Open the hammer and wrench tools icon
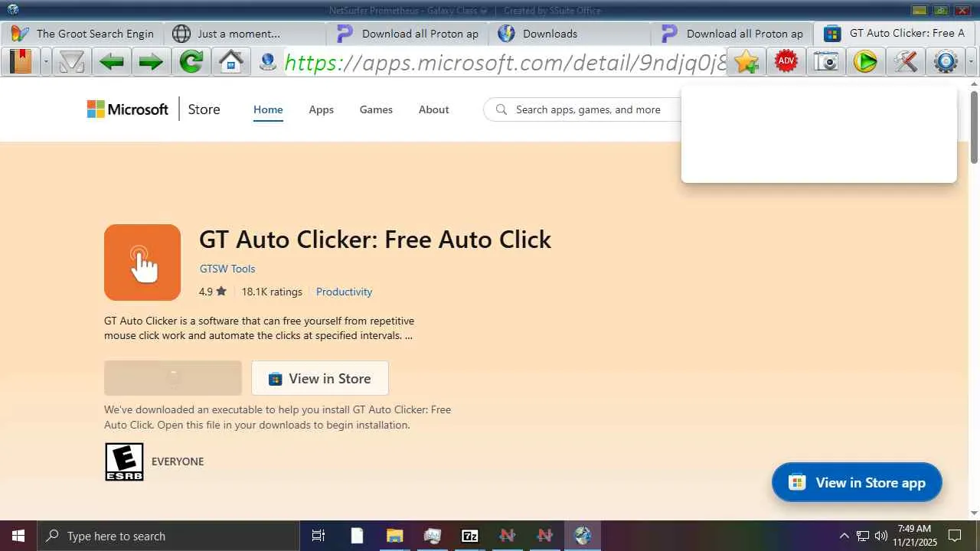Image resolution: width=980 pixels, height=551 pixels. [x=906, y=61]
